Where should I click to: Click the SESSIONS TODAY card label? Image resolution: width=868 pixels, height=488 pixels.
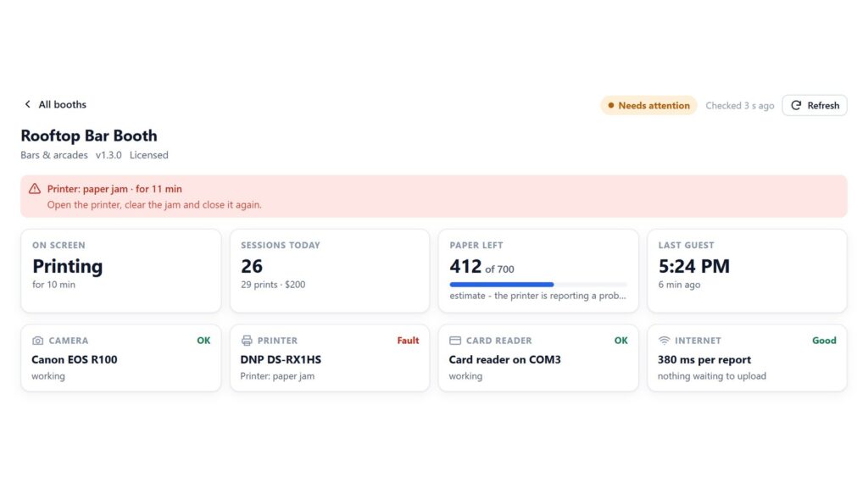(x=280, y=246)
